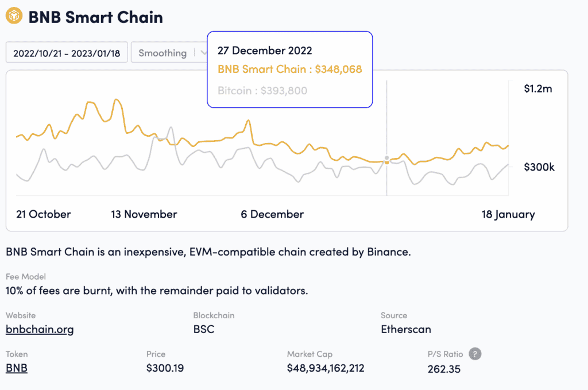588x390 pixels.
Task: Click the BNB Smart Chain logo icon
Action: (14, 17)
